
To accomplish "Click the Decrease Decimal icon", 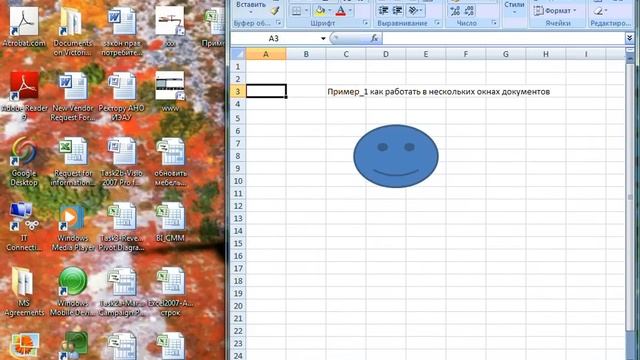I will pos(469,11).
